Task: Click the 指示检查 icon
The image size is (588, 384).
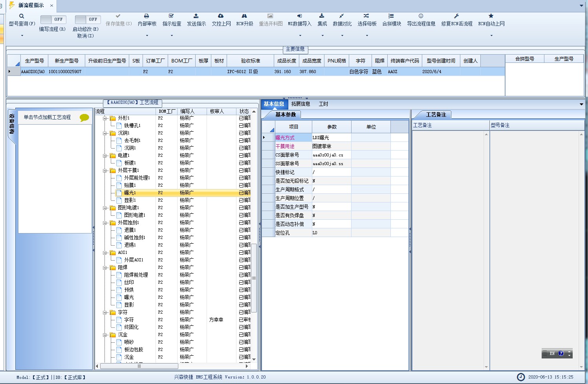Action: tap(171, 16)
